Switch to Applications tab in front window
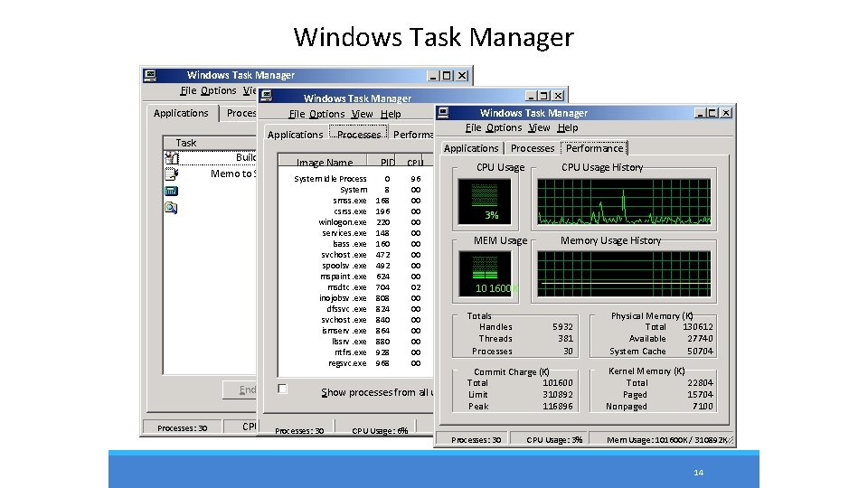868x488 pixels. pos(471,148)
